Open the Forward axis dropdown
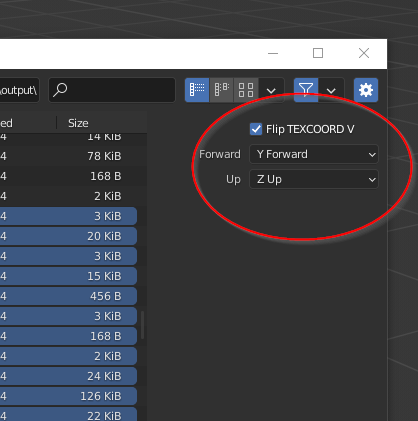Image resolution: width=418 pixels, height=421 pixels. pyautogui.click(x=314, y=154)
